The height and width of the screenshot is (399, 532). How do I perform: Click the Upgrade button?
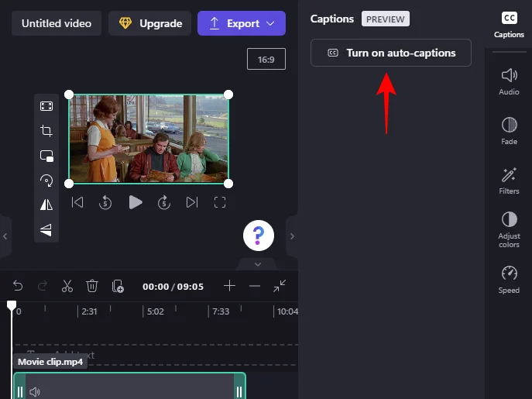click(149, 23)
